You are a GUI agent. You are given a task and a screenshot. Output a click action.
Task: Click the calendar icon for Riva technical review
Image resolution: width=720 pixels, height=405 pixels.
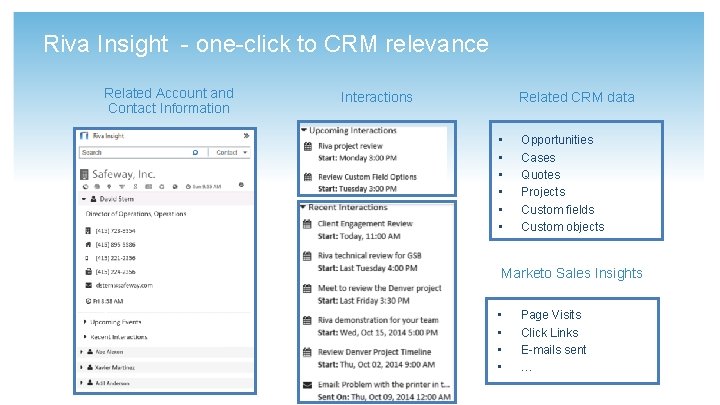[x=307, y=256]
